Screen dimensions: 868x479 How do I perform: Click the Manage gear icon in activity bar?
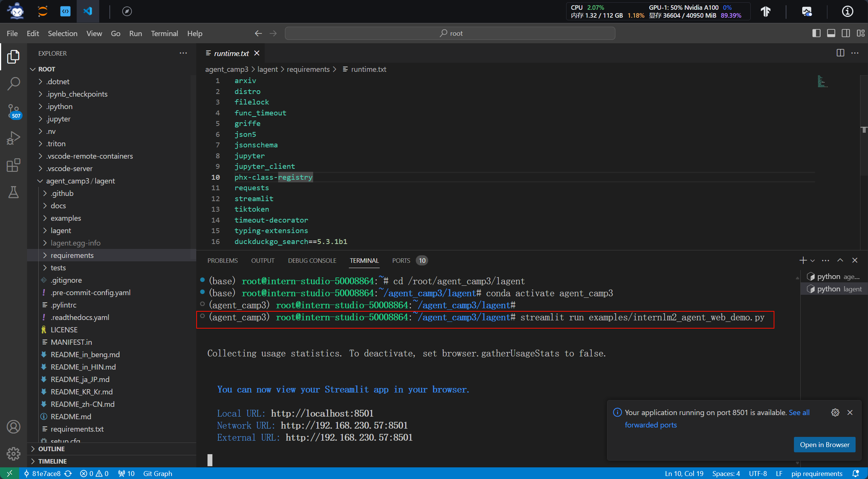click(14, 453)
